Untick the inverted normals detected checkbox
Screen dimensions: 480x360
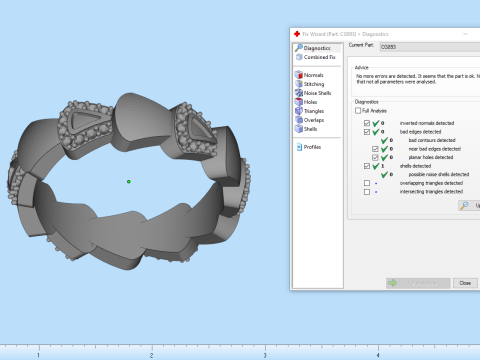coord(367,123)
